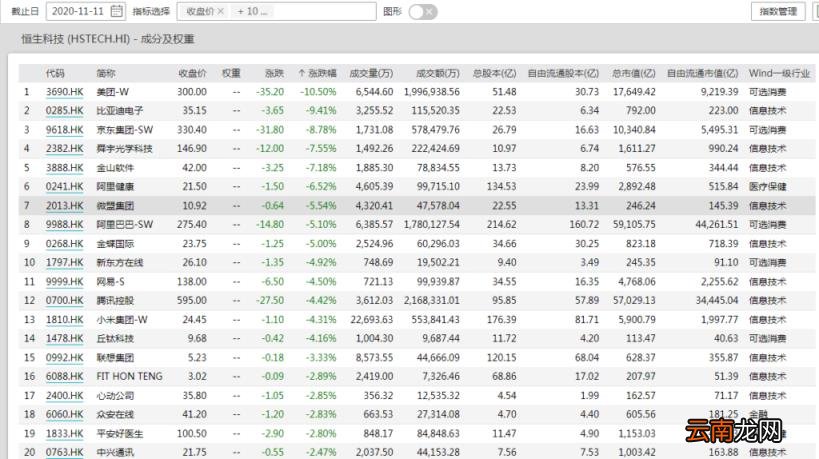Open stock link 2400.HK
Image resolution: width=819 pixels, height=459 pixels.
click(65, 396)
